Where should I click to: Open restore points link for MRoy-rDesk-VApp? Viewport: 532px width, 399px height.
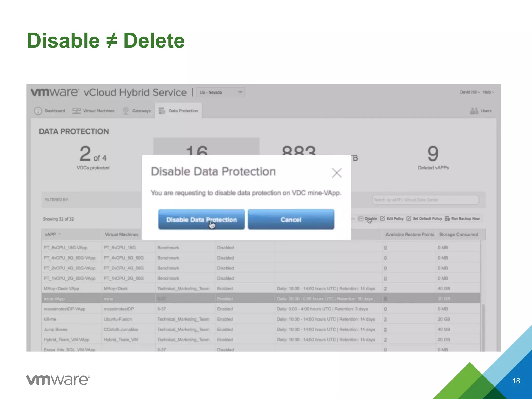tap(385, 289)
